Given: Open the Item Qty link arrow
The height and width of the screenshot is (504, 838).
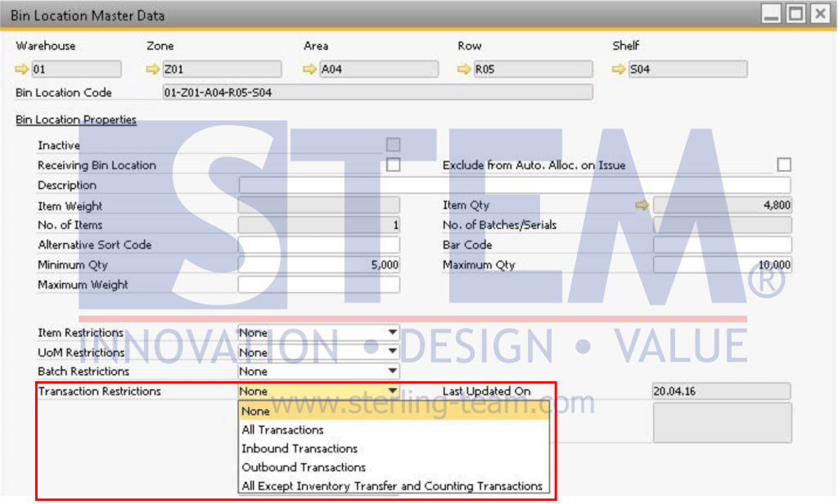Looking at the screenshot, I should click(x=642, y=205).
